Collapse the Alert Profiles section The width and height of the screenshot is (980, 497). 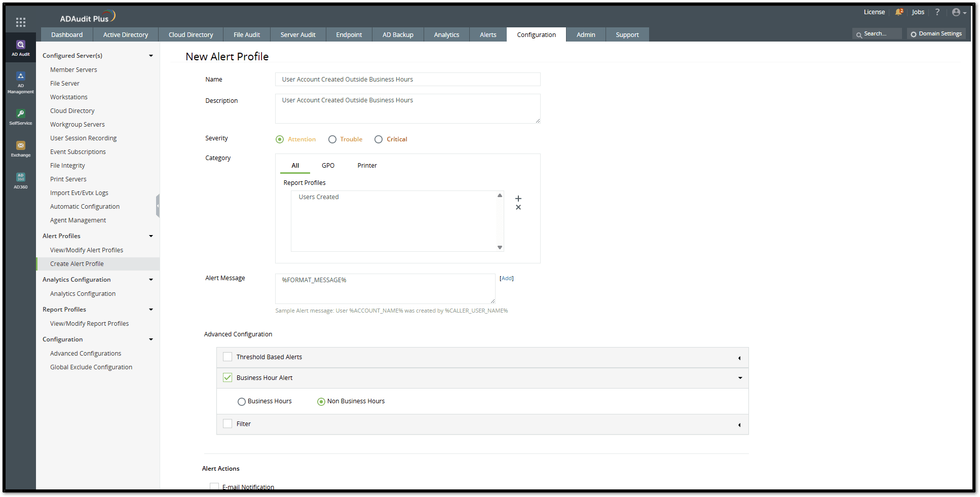click(151, 236)
